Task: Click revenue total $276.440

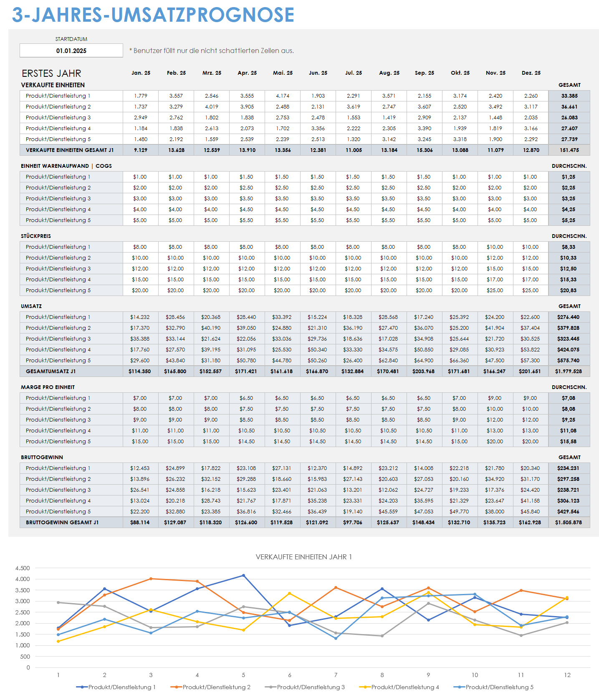Action: pyautogui.click(x=569, y=317)
